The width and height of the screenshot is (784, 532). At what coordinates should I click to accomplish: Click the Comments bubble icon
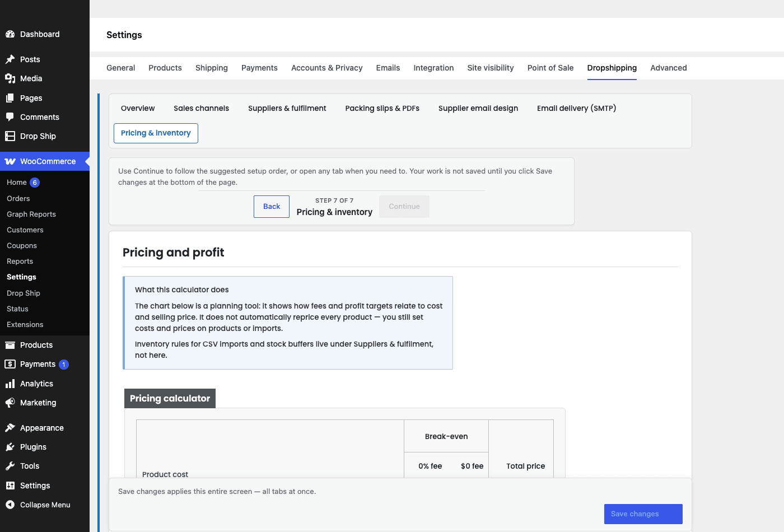(x=10, y=117)
